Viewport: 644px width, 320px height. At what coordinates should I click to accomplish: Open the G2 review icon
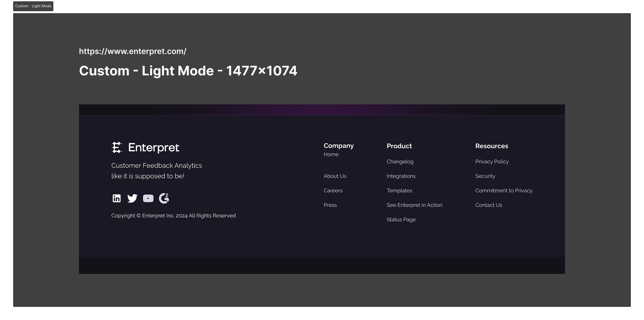(164, 198)
